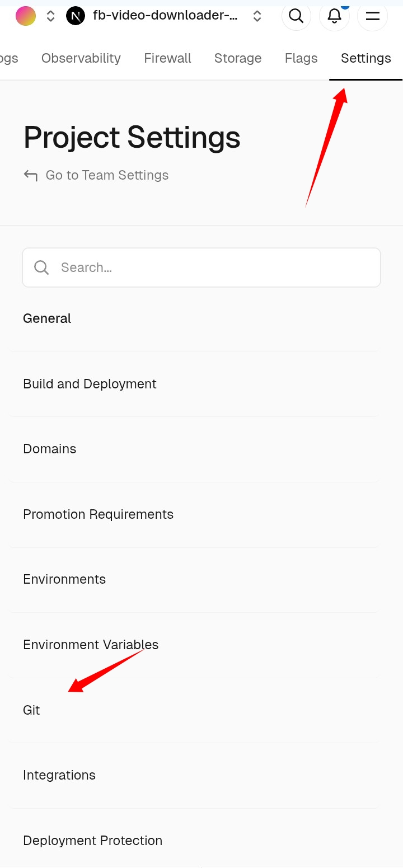Open Deployment Protection settings
This screenshot has width=403, height=868.
92,841
